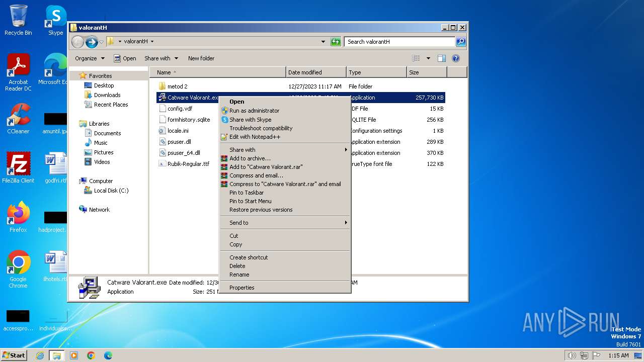The height and width of the screenshot is (362, 644).
Task: Select locale.ini file
Action: click(x=178, y=131)
